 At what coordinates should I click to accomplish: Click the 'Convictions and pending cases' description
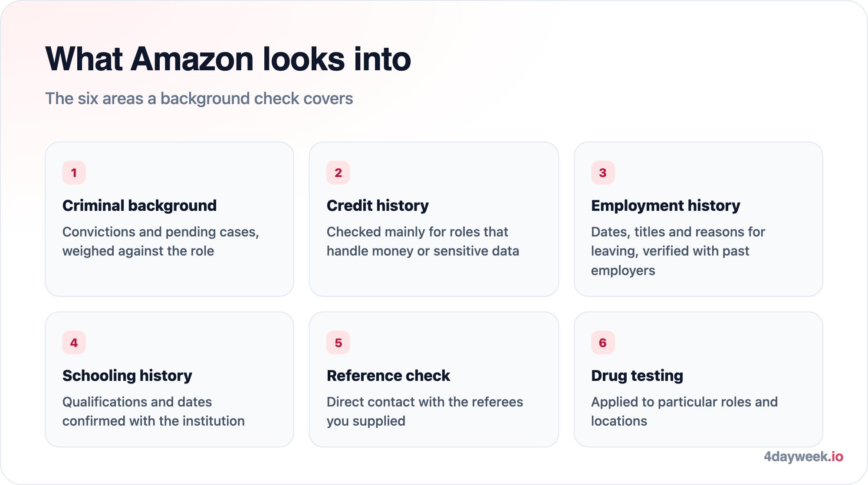click(x=161, y=241)
